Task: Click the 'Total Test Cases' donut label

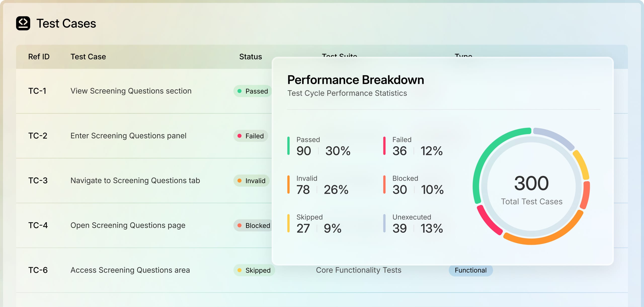Action: coord(532,202)
